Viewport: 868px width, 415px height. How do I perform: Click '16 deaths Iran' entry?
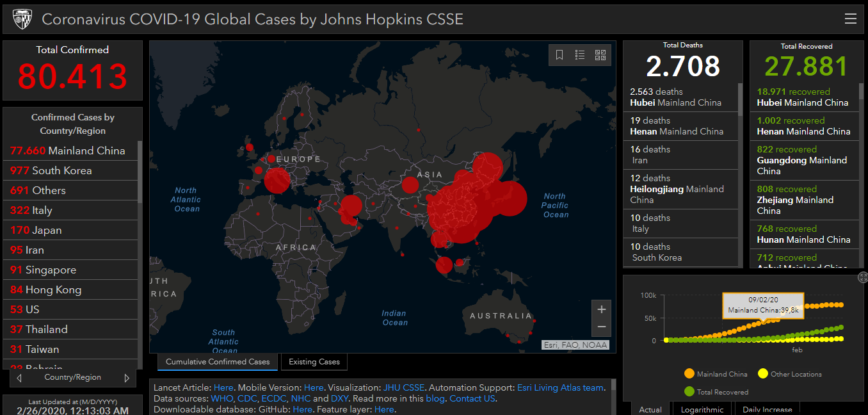(680, 155)
